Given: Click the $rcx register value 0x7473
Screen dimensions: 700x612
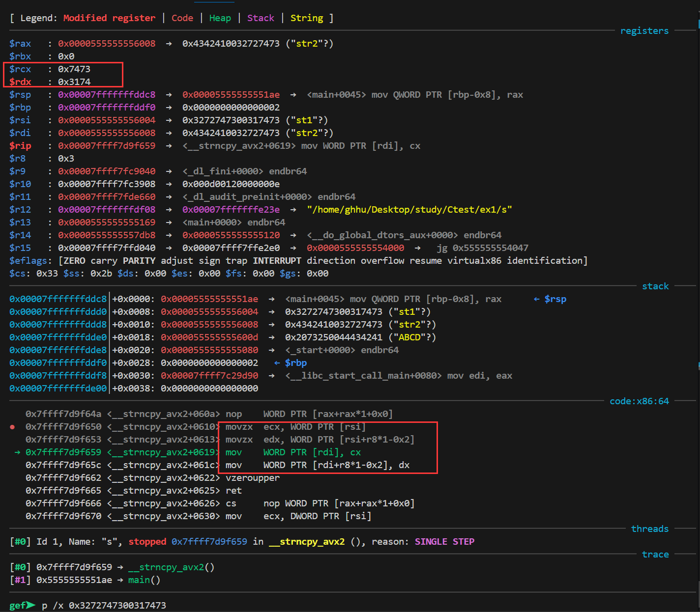Looking at the screenshot, I should click(74, 69).
